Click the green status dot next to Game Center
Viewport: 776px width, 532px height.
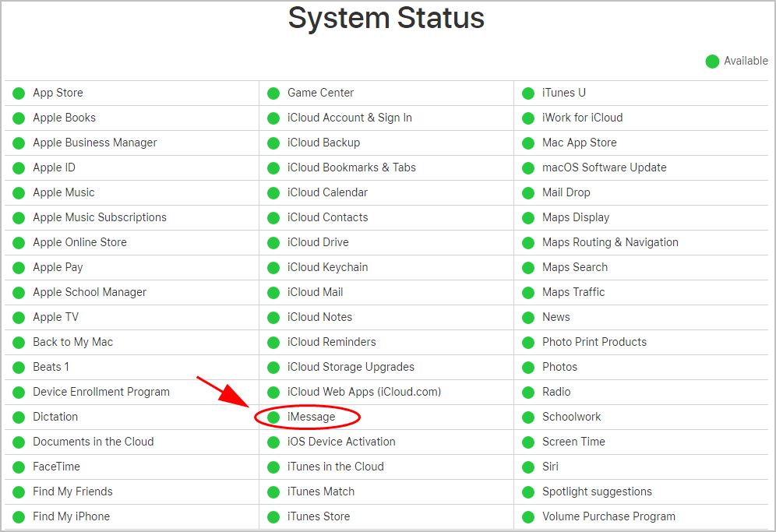273,93
